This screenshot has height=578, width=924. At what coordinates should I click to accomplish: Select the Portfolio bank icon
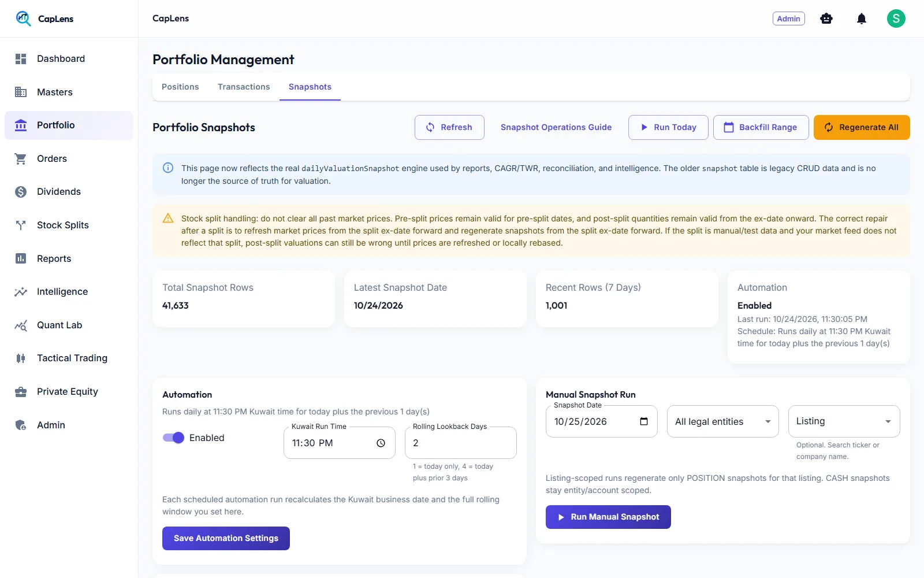21,125
